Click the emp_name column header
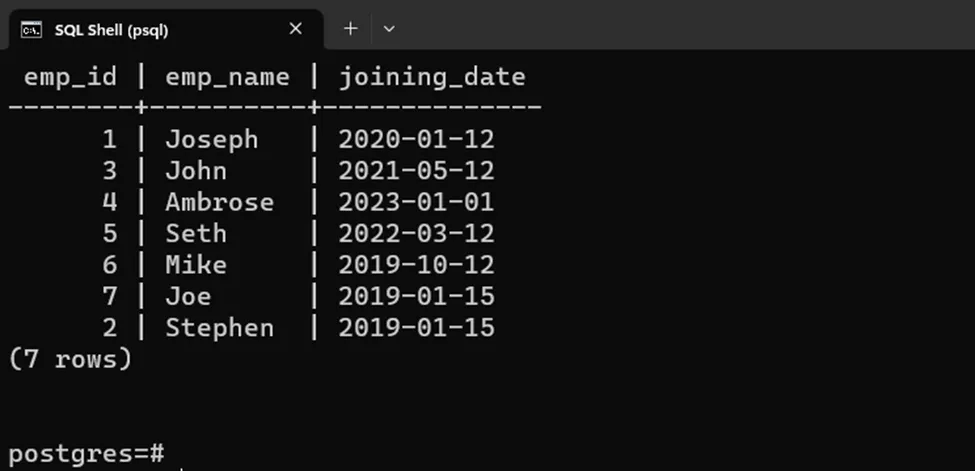The height and width of the screenshot is (471, 975). coord(227,77)
